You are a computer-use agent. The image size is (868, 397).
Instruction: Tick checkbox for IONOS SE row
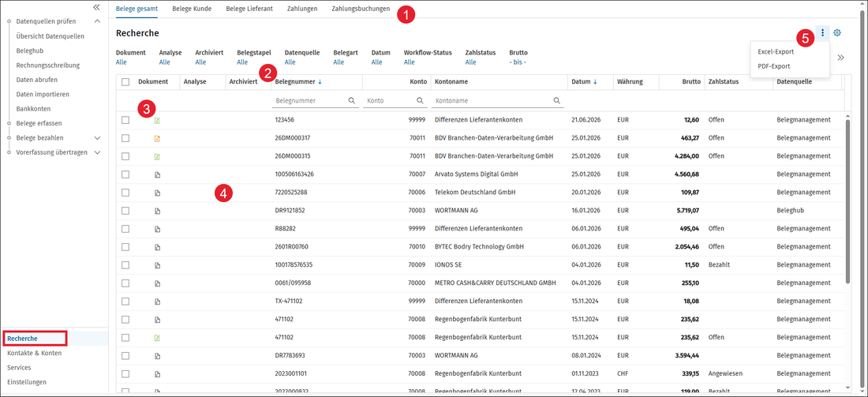click(125, 265)
